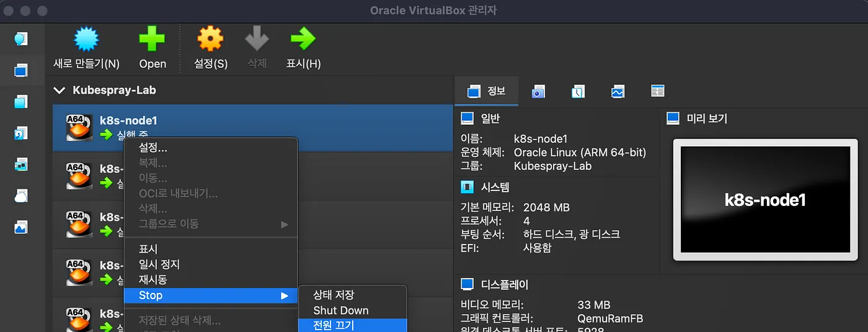
Task: Click the green plus Open toolbar icon
Action: [x=152, y=40]
